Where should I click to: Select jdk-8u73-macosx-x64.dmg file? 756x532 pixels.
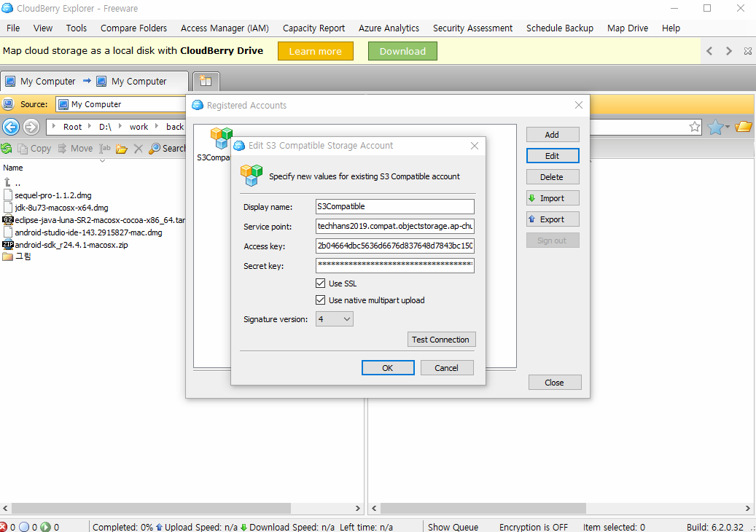pos(55,208)
